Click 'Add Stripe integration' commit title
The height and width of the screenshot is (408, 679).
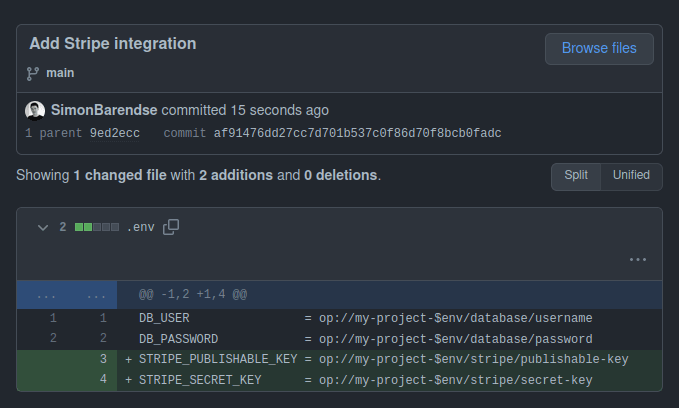point(113,44)
